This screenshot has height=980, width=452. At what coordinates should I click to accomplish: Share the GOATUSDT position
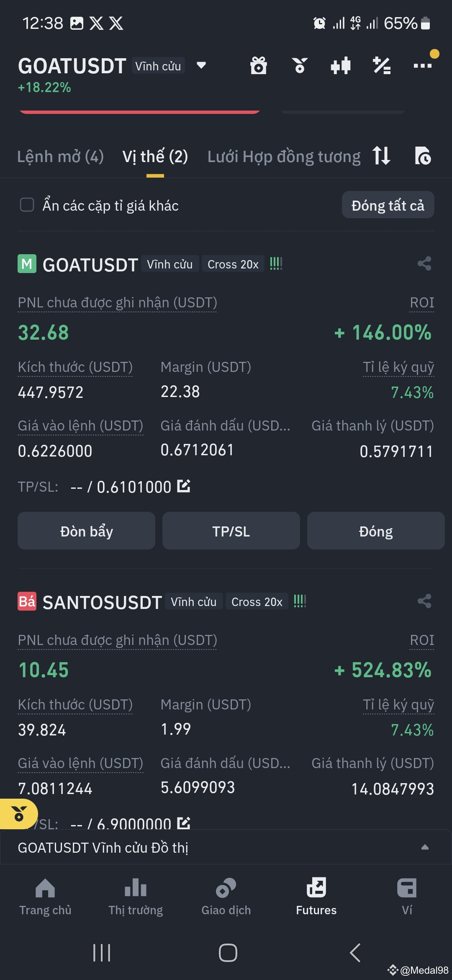point(424,264)
